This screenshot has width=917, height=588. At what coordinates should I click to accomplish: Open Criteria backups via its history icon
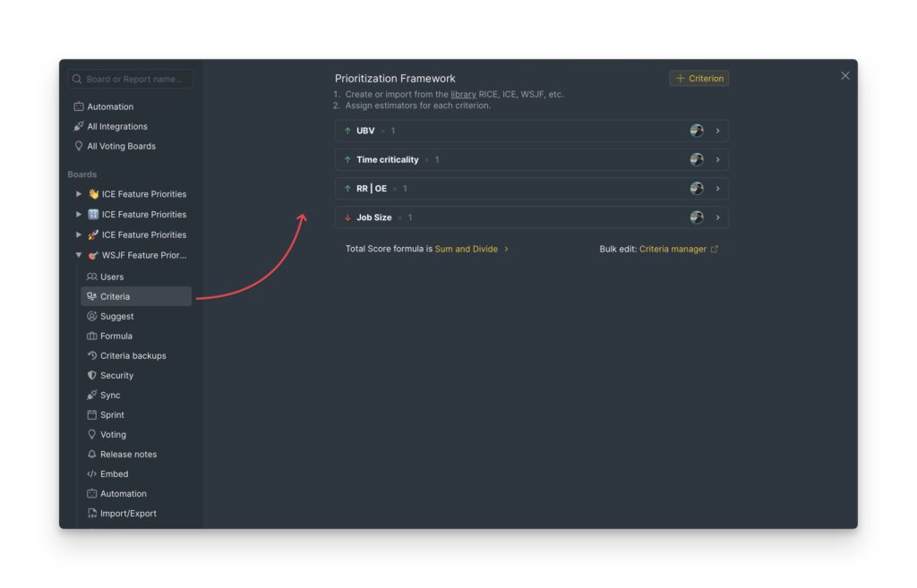(x=90, y=355)
